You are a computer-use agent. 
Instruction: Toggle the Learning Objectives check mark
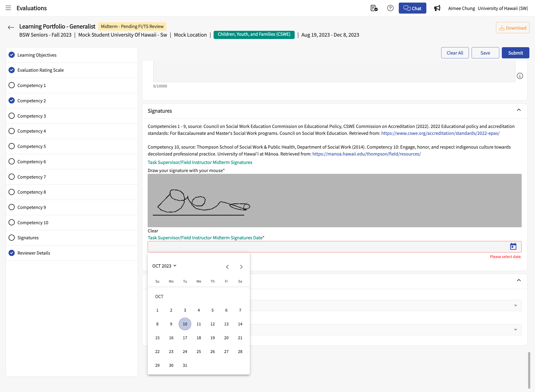[12, 55]
